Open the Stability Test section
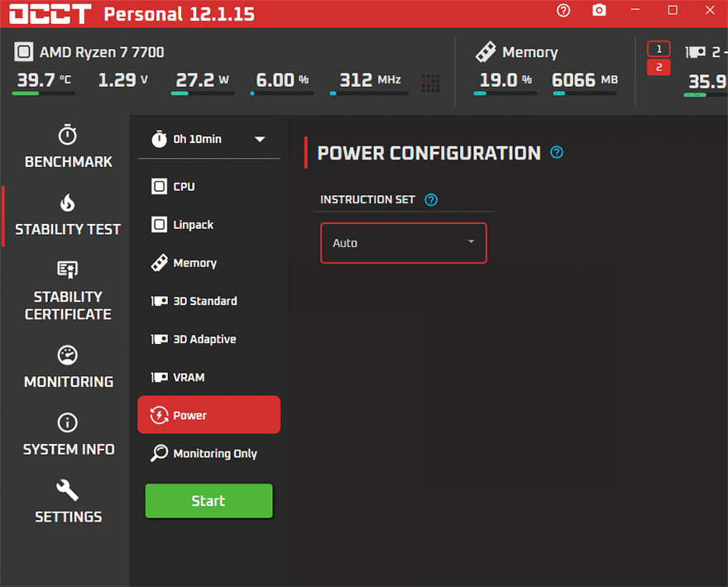This screenshot has height=587, width=728. pyautogui.click(x=68, y=217)
